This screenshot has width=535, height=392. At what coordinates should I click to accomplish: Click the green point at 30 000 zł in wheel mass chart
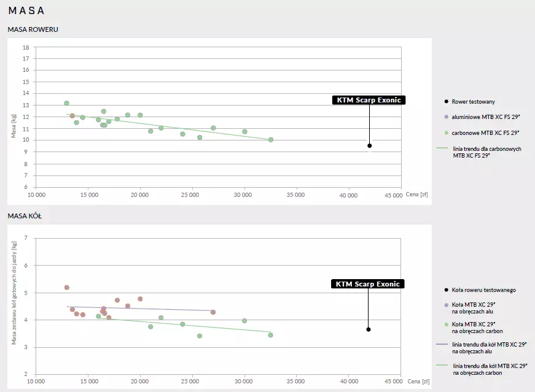pos(244,321)
